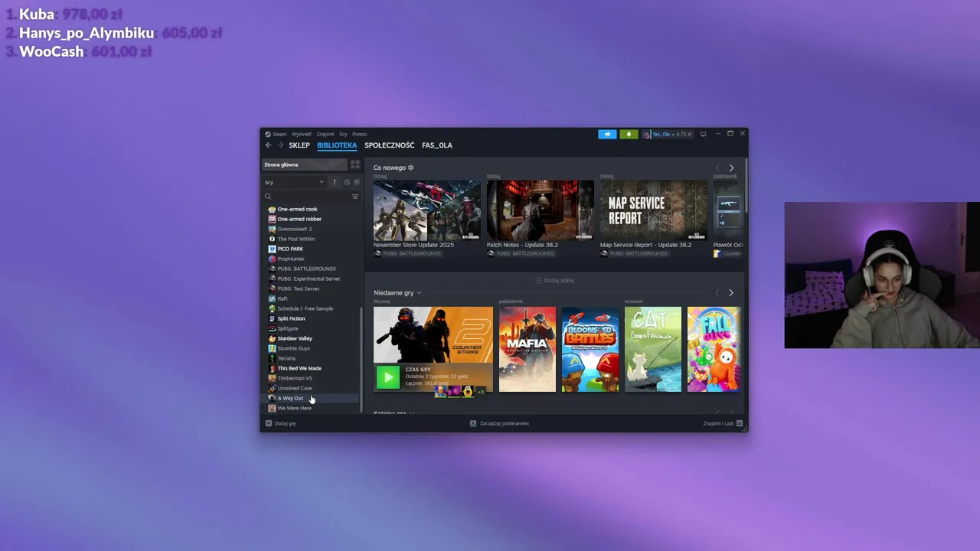Open collections grid view icon
980x551 pixels.
(x=354, y=165)
